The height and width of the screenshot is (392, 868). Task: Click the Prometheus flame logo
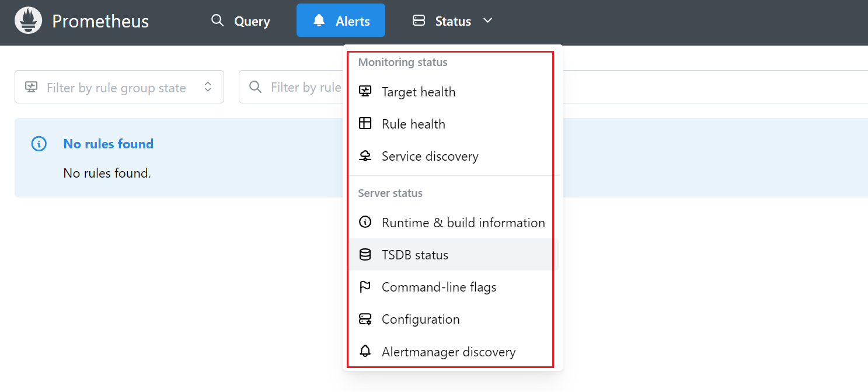click(x=28, y=20)
